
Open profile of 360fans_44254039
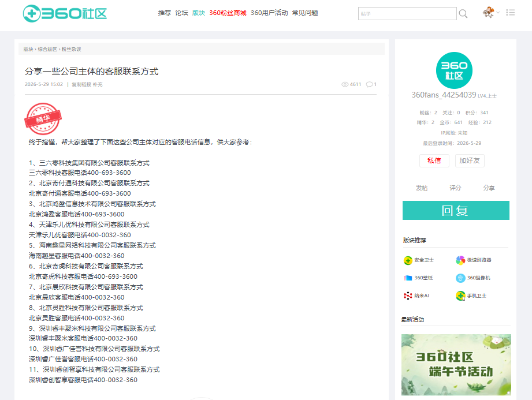pos(444,95)
